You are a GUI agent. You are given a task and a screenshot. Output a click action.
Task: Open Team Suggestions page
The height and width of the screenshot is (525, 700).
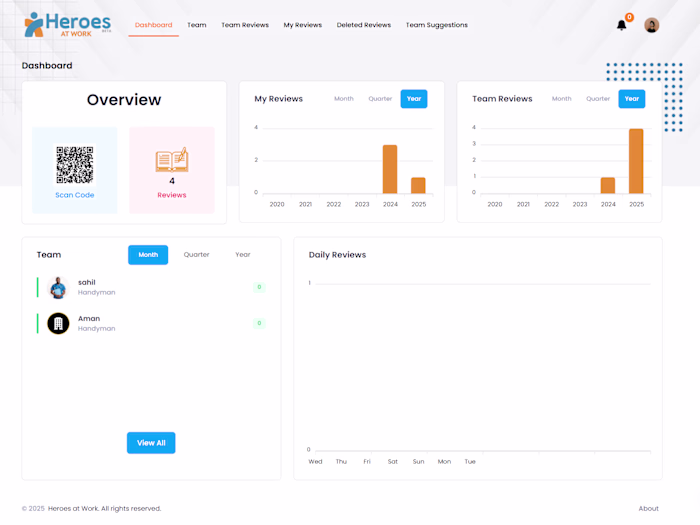[x=437, y=25]
